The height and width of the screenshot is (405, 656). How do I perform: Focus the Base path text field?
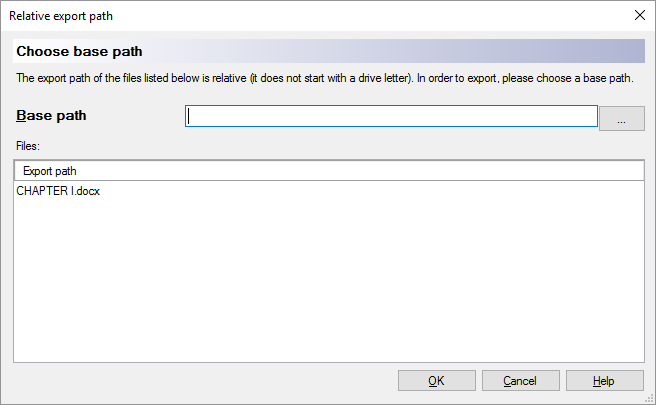[391, 117]
